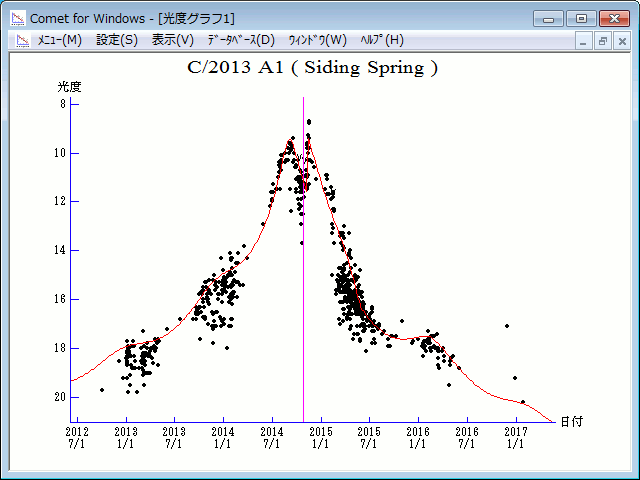Viewport: 640px width, 480px height.
Task: Click magnitude tick label 12
Action: coord(60,201)
